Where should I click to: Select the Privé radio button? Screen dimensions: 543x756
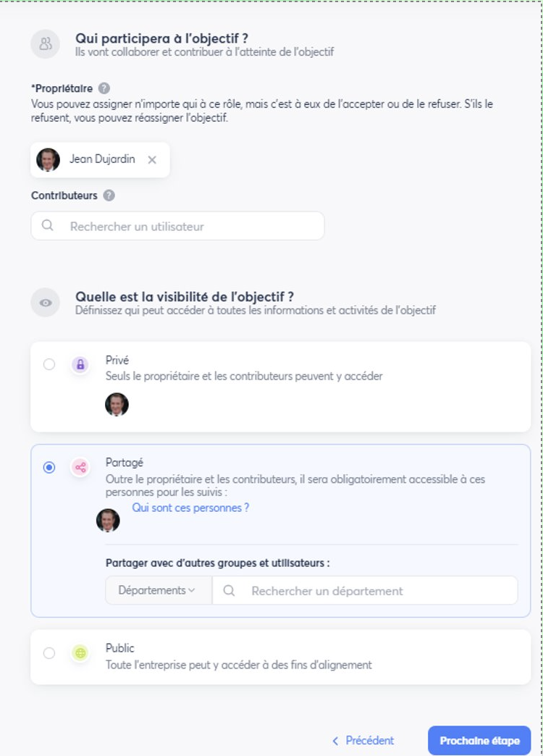(x=49, y=365)
